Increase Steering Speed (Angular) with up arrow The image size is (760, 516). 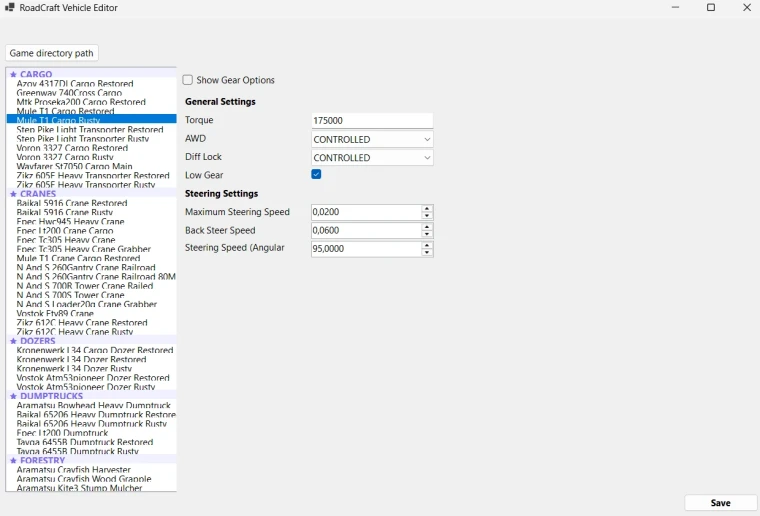pos(427,246)
